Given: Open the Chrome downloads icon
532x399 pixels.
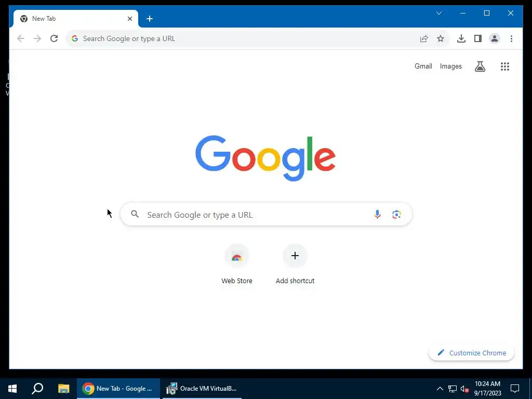Looking at the screenshot, I should coord(461,38).
